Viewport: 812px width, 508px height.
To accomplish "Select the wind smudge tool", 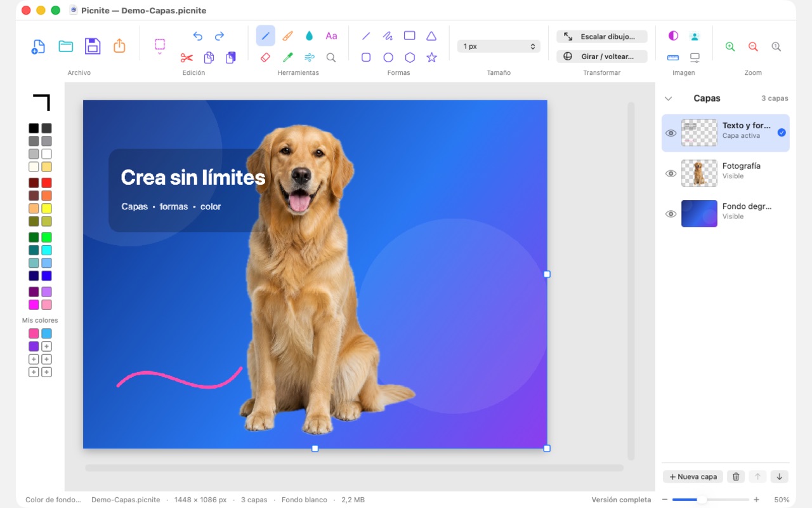I will 310,58.
